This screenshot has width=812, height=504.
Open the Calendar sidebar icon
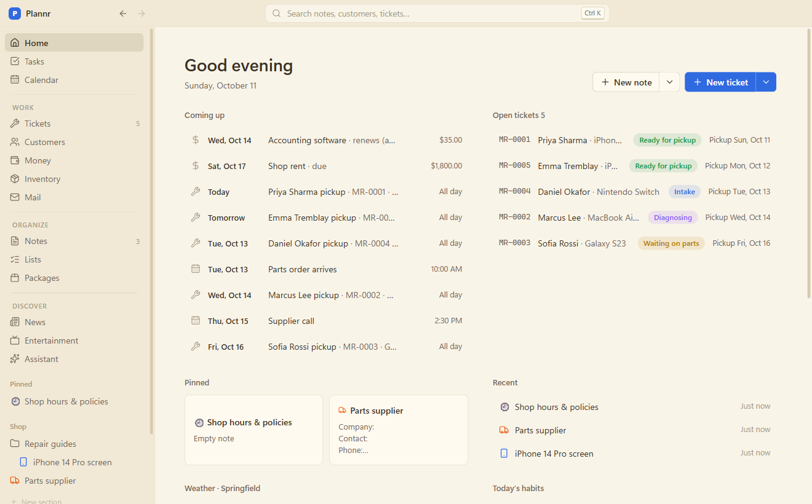15,80
